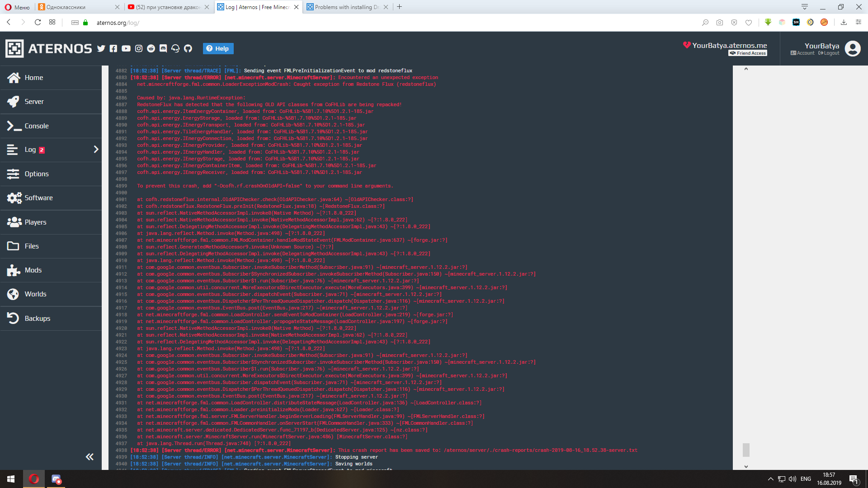The width and height of the screenshot is (868, 488).
Task: Click the log scrollbar thumb
Action: coord(746,450)
